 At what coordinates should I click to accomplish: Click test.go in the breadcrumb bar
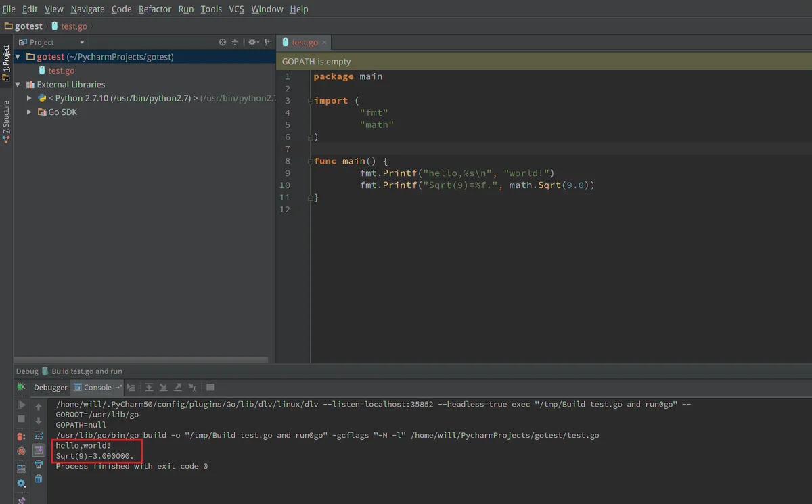70,26
